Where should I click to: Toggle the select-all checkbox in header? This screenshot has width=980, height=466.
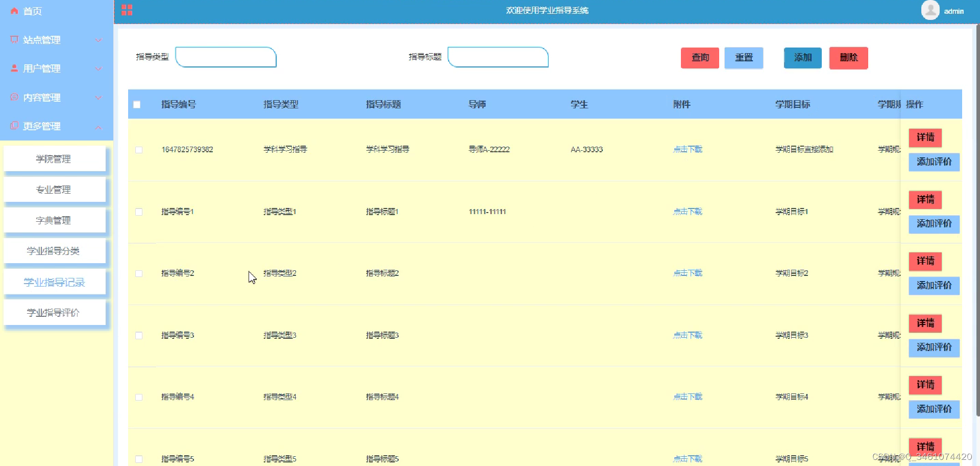pyautogui.click(x=137, y=105)
